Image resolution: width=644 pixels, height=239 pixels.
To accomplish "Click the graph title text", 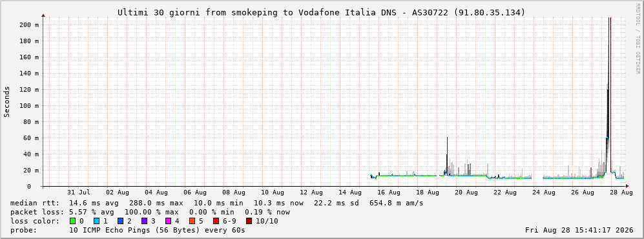I will [321, 13].
